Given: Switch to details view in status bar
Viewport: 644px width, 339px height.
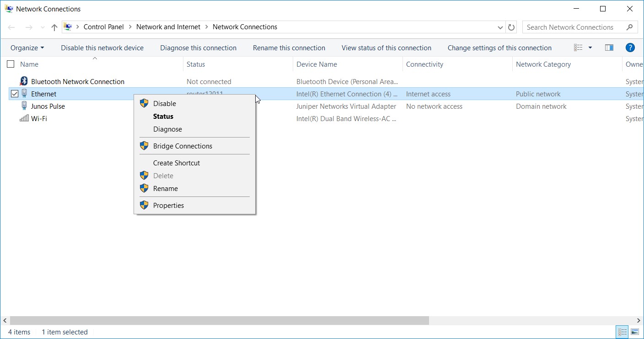Looking at the screenshot, I should click(x=623, y=332).
